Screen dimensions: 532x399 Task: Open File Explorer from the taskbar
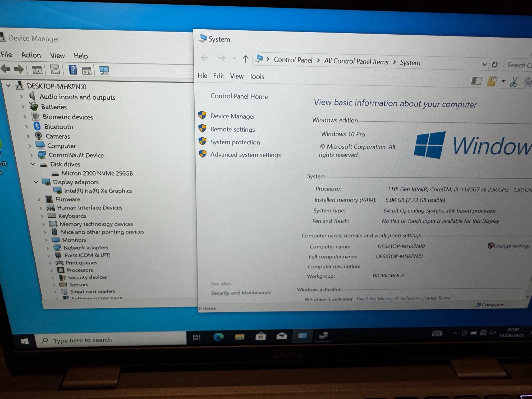click(x=239, y=337)
